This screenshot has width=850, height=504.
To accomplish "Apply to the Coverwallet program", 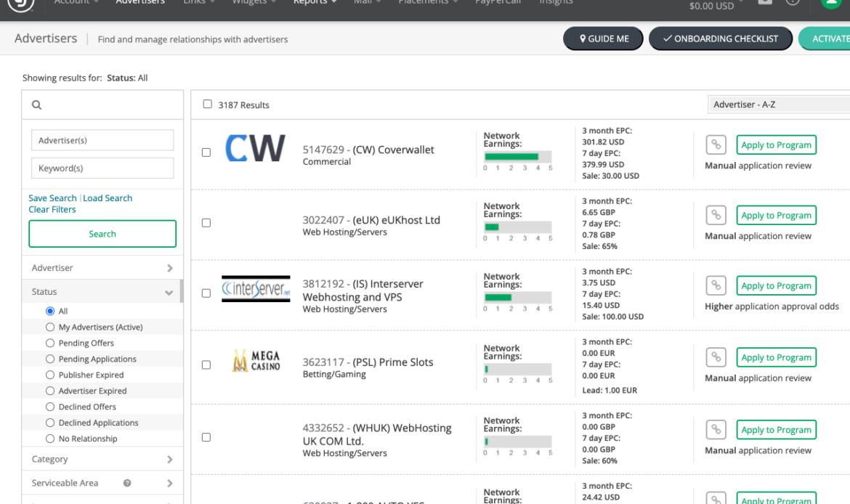I will [777, 145].
